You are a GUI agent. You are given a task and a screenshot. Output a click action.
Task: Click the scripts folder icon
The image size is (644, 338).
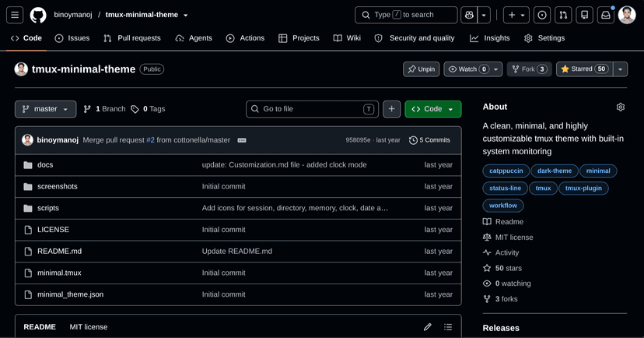28,208
